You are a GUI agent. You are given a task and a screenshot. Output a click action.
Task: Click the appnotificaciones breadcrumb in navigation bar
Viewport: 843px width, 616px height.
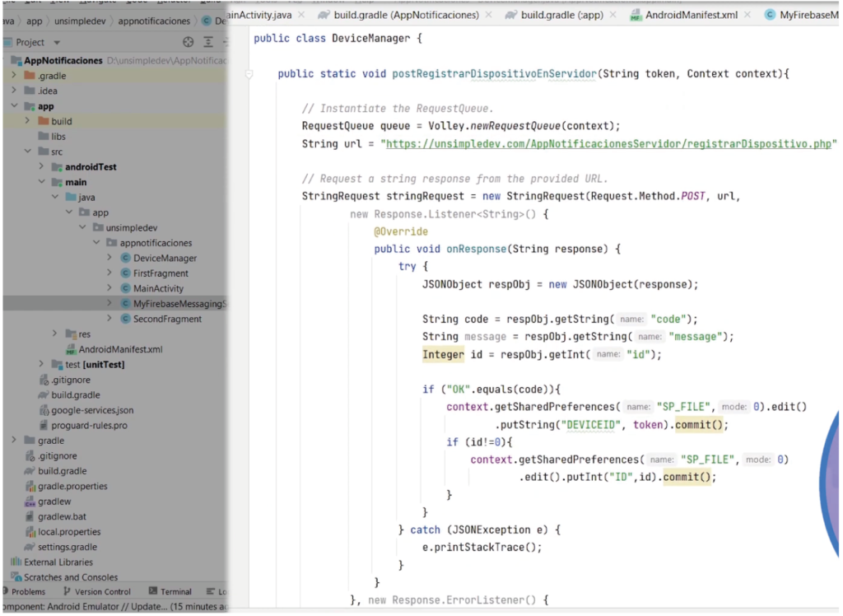click(x=155, y=21)
